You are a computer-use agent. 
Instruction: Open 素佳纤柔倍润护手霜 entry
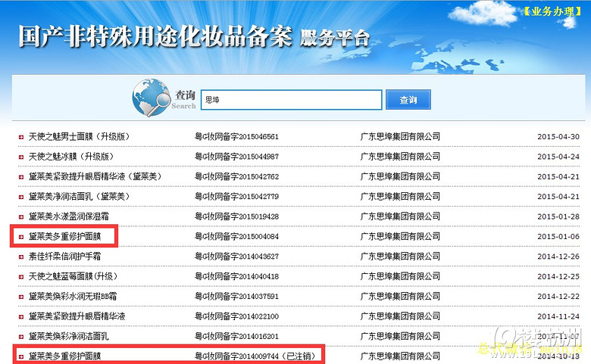point(65,257)
